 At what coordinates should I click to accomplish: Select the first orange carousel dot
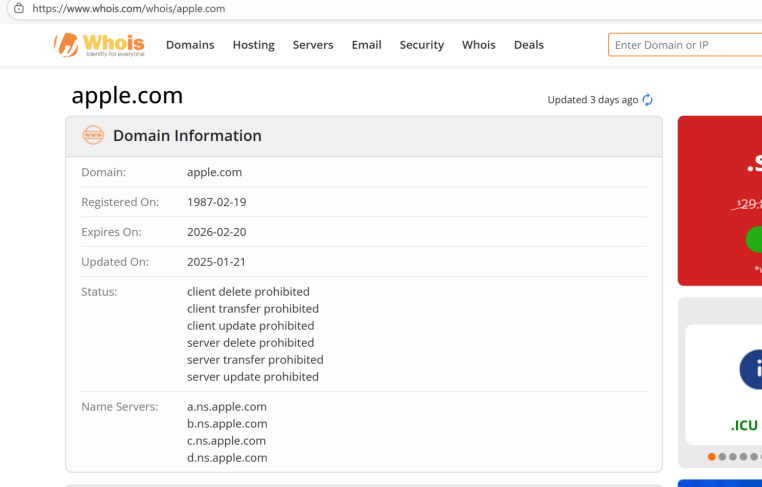712,457
